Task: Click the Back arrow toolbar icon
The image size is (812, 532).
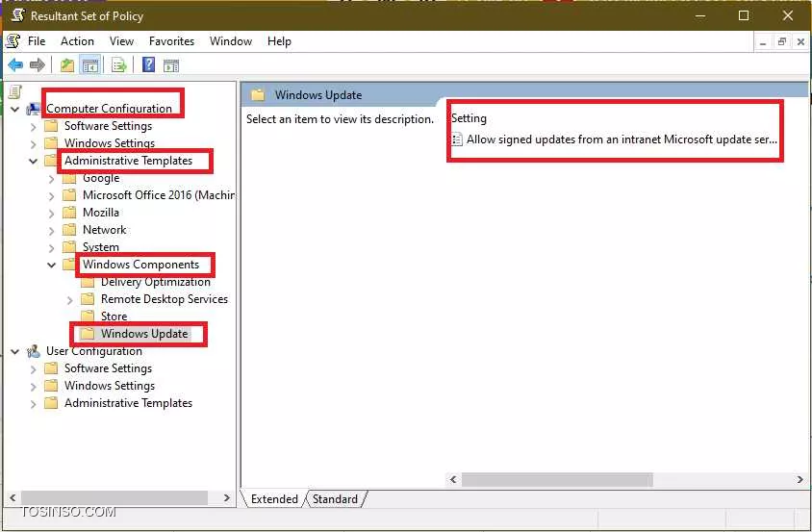Action: (x=15, y=65)
